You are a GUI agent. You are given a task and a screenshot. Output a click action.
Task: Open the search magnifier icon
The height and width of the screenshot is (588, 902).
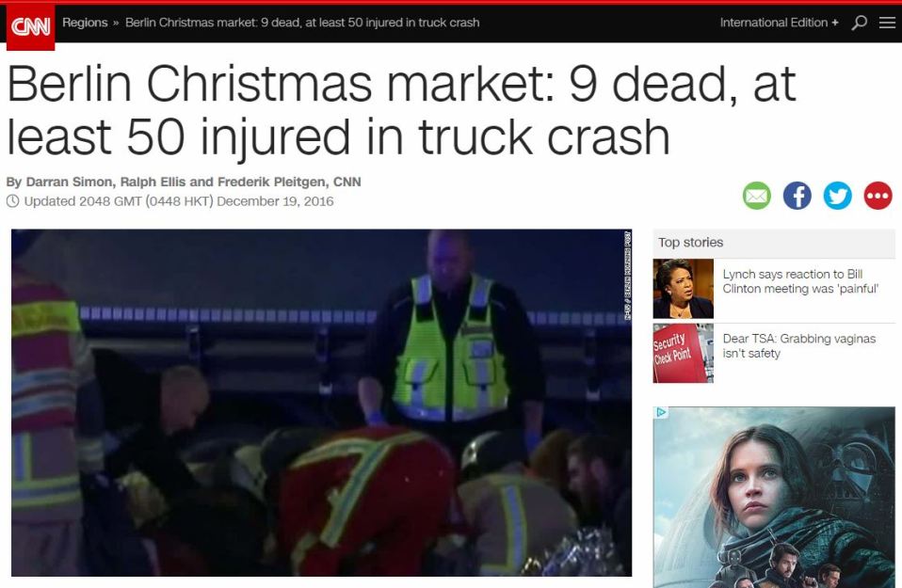tap(860, 23)
